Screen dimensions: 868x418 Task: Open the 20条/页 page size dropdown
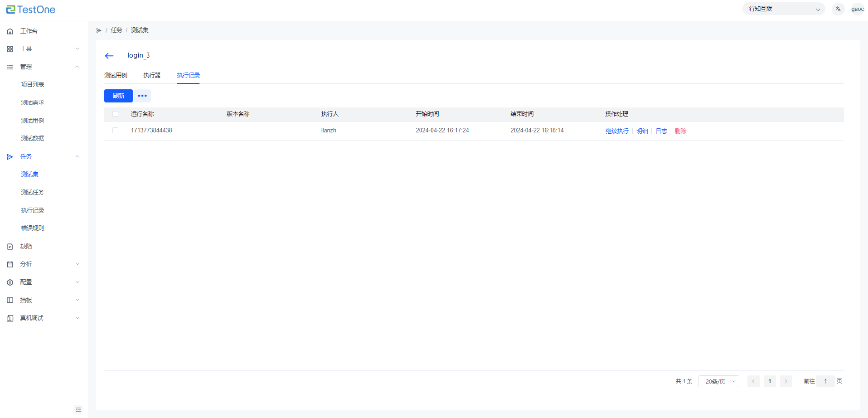tap(718, 381)
